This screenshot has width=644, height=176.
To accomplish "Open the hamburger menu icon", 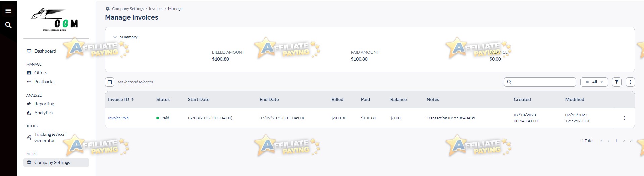I will [8, 11].
